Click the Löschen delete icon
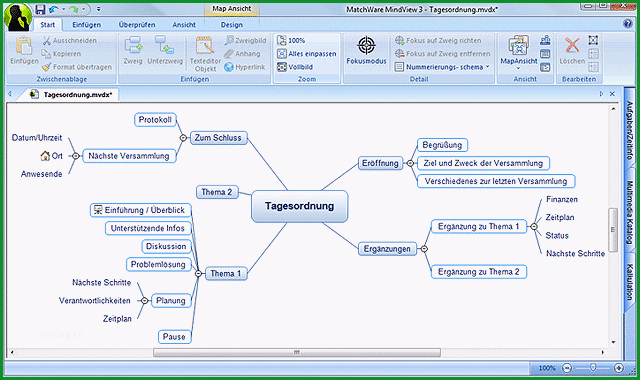 coord(572,46)
